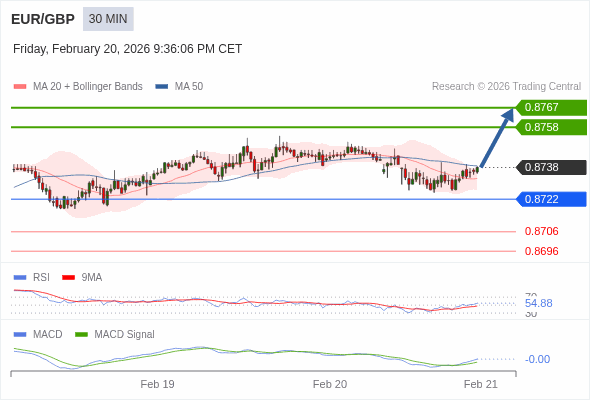
Task: Click the 30 MIN timeframe badge
Action: click(108, 19)
